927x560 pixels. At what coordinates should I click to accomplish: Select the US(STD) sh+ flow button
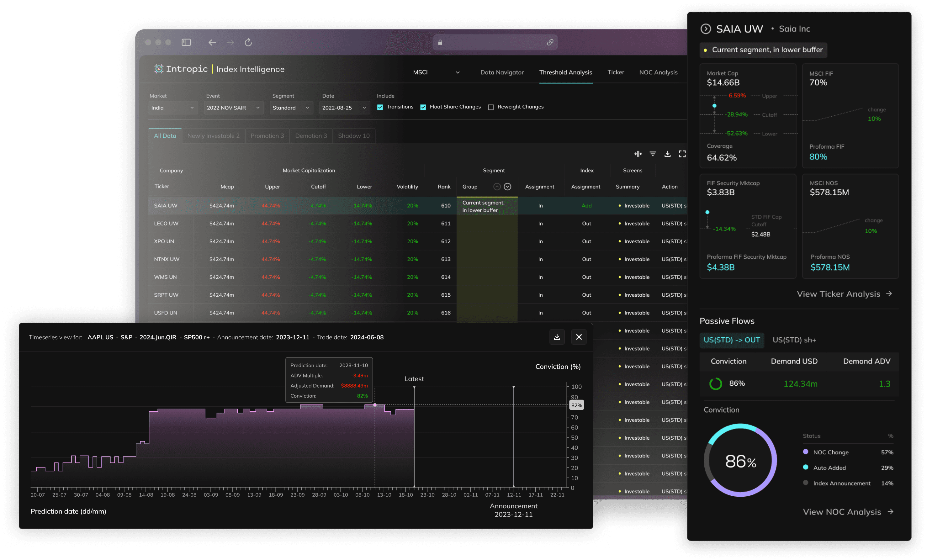pyautogui.click(x=794, y=340)
